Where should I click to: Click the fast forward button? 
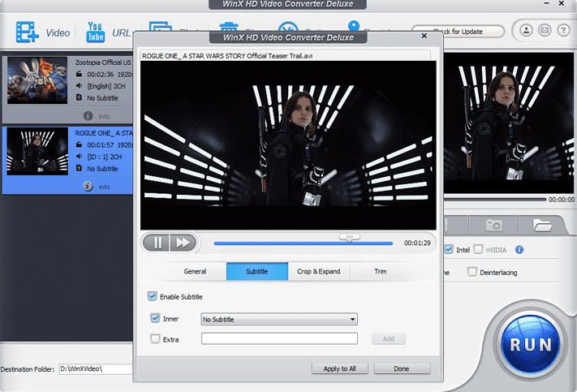(183, 243)
